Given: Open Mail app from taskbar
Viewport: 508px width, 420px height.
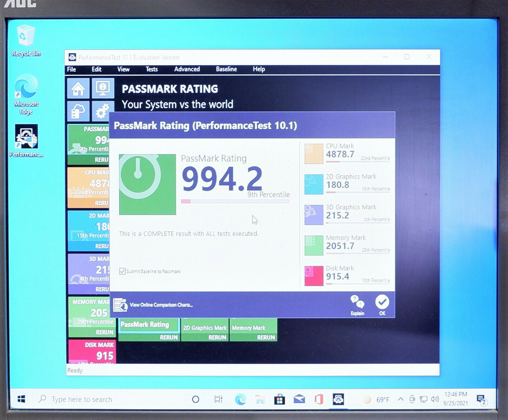Looking at the screenshot, I should [x=299, y=399].
